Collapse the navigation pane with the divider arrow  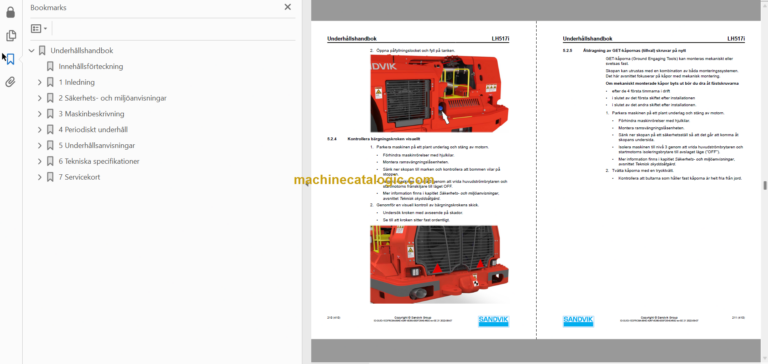tap(308, 185)
